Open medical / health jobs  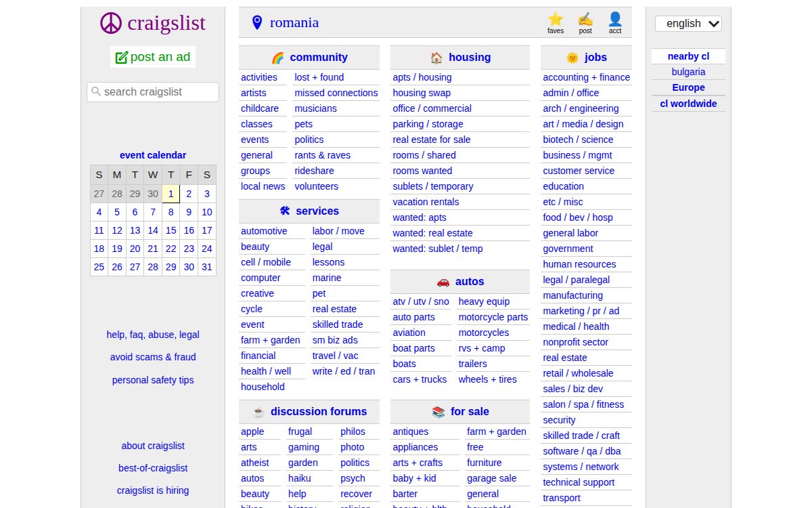576,326
